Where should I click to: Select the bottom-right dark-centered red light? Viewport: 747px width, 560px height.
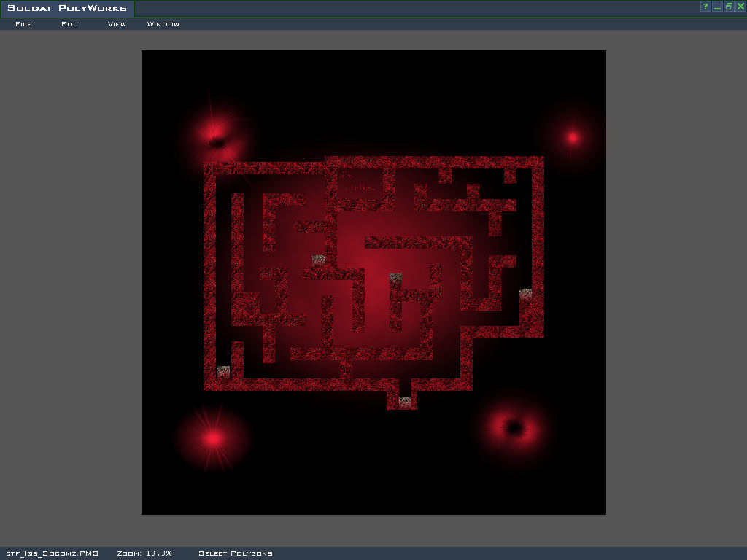514,427
